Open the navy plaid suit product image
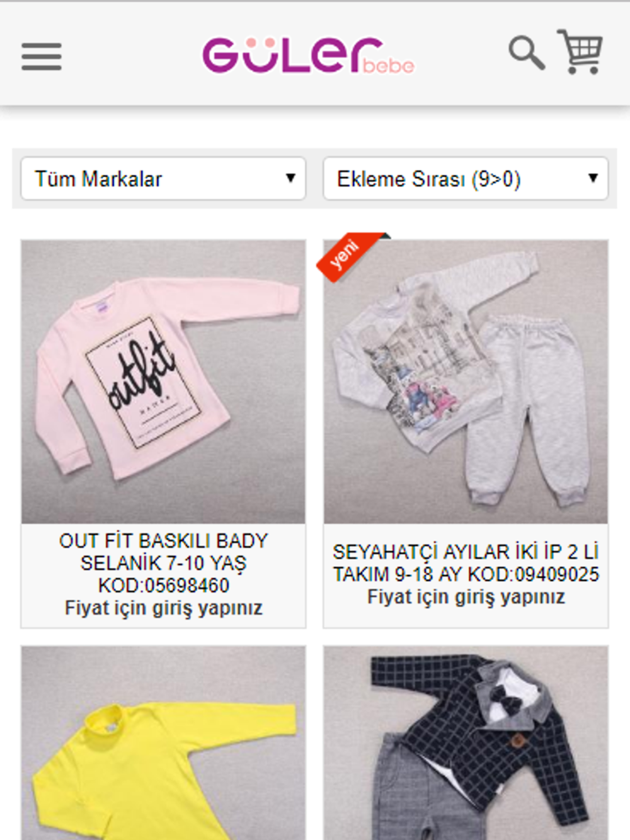 466,743
